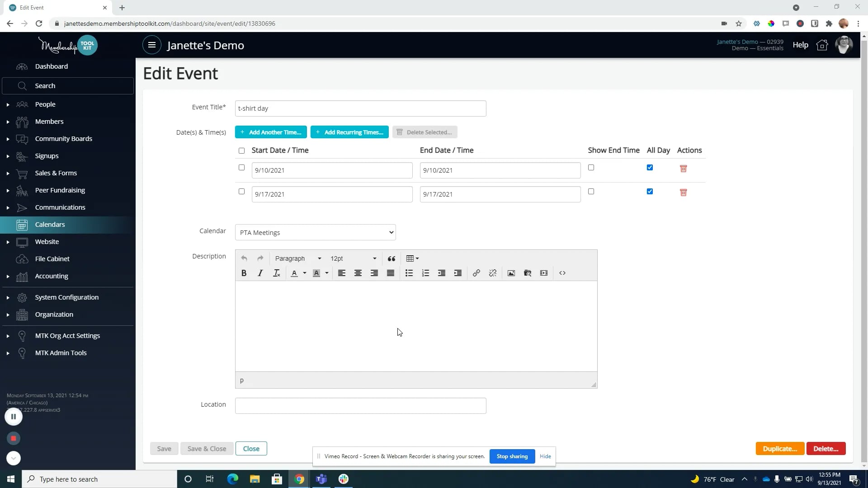Insert an image into the description
This screenshot has width=868, height=488.
point(511,273)
